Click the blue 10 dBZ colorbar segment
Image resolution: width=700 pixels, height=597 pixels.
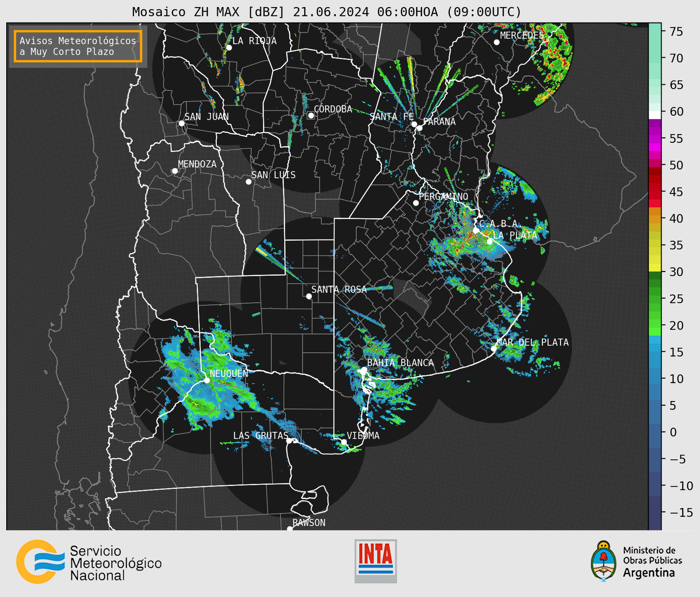(655, 379)
